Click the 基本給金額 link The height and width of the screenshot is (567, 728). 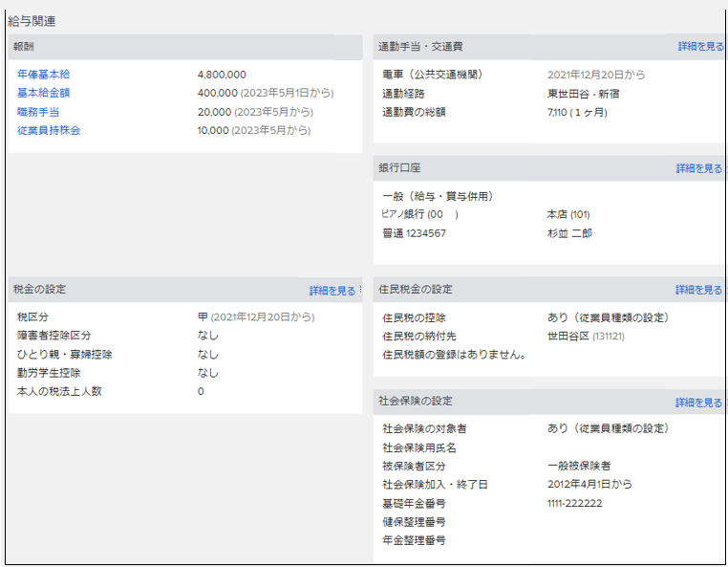(x=43, y=94)
